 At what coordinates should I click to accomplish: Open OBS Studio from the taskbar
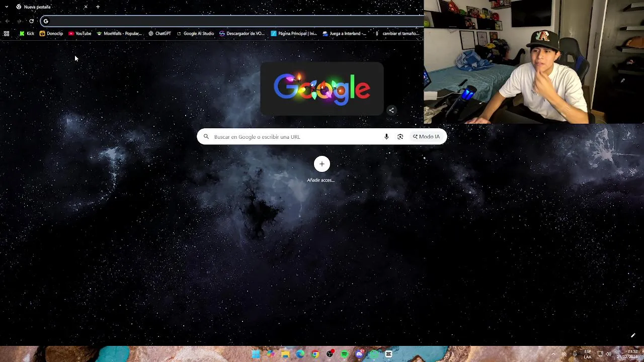[x=330, y=354]
